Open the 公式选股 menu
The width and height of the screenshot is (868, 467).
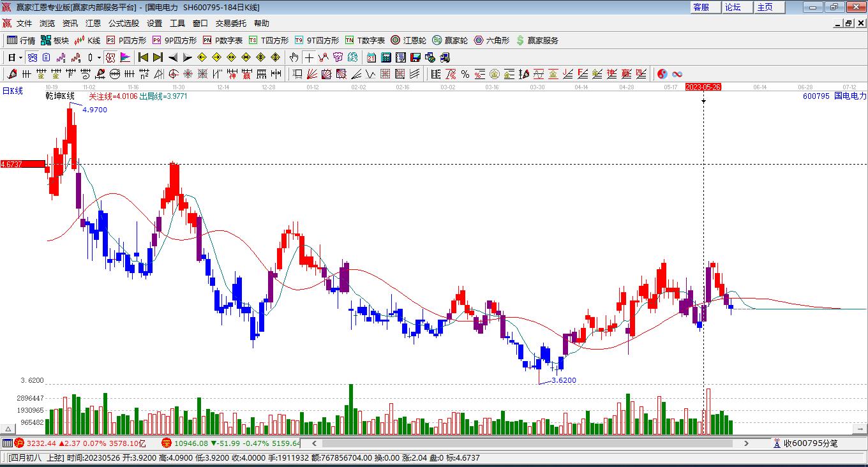123,23
